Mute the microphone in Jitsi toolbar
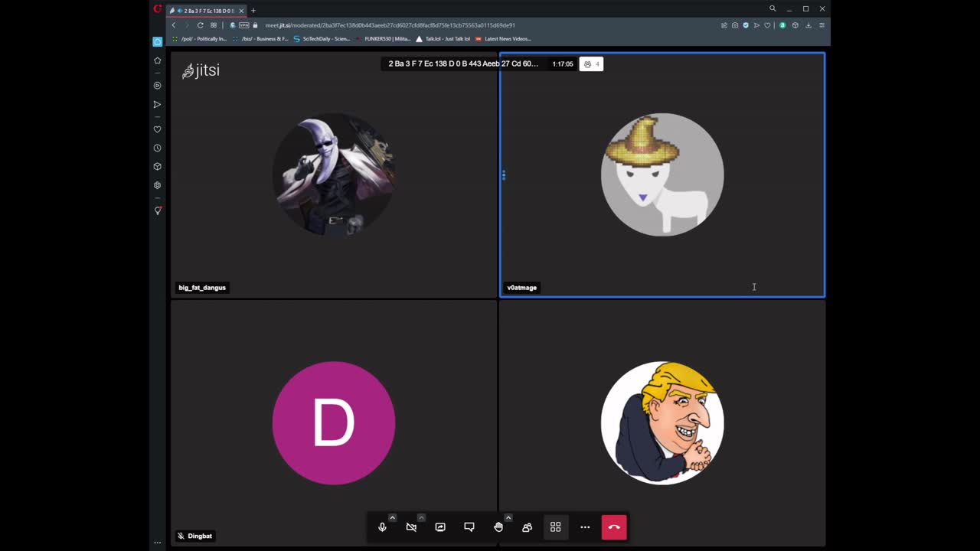Viewport: 980px width, 551px height. click(x=382, y=527)
